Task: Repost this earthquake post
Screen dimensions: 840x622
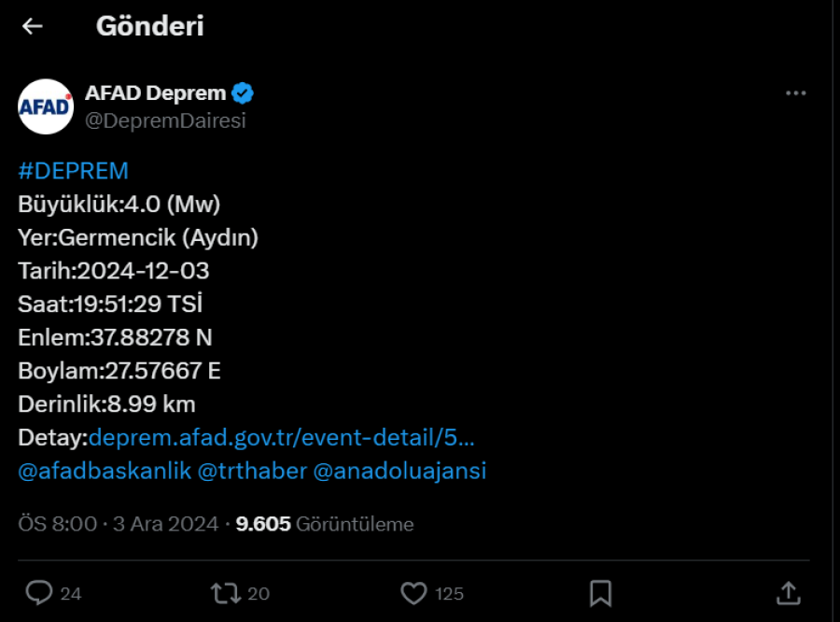Action: [x=224, y=593]
